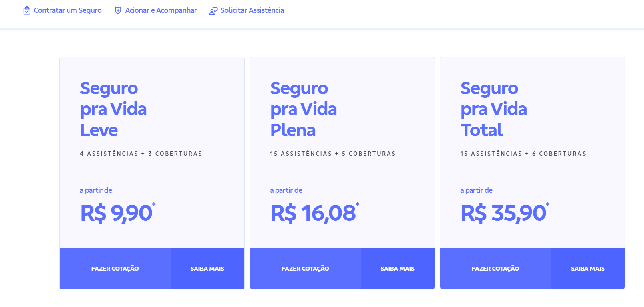The width and height of the screenshot is (644, 307).
Task: Open Saiba Mais for the Plena plan
Action: click(x=397, y=269)
